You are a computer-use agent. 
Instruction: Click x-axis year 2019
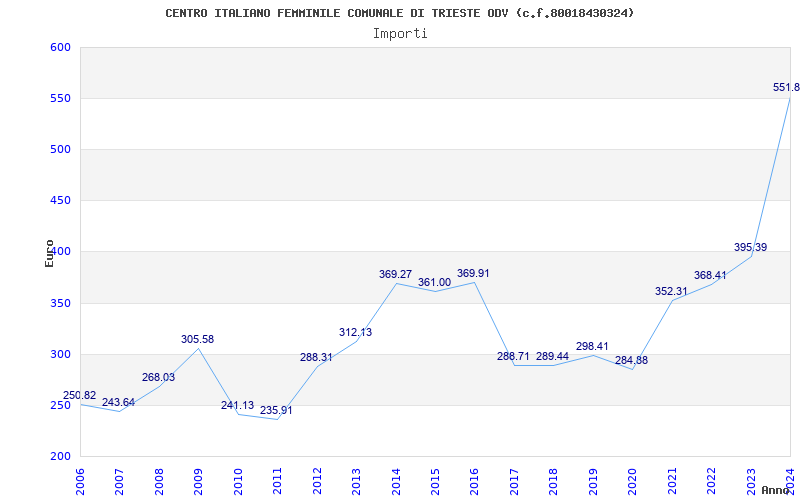(593, 481)
